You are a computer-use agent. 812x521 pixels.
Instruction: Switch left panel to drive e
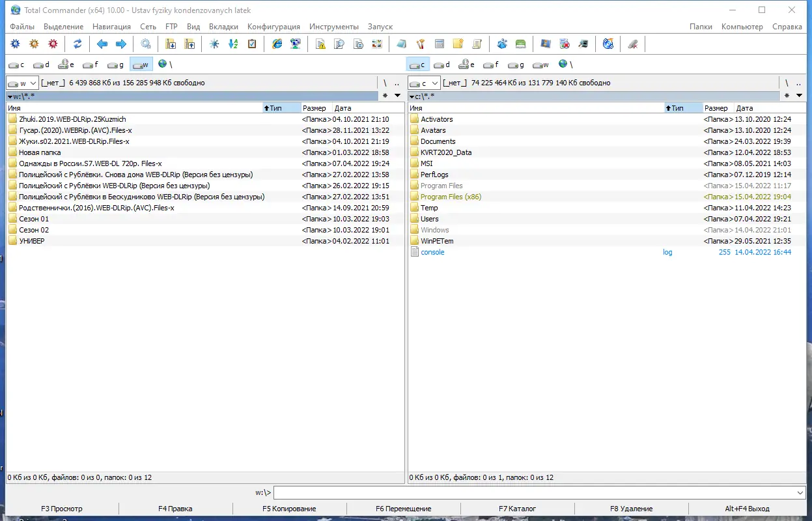[x=66, y=64]
